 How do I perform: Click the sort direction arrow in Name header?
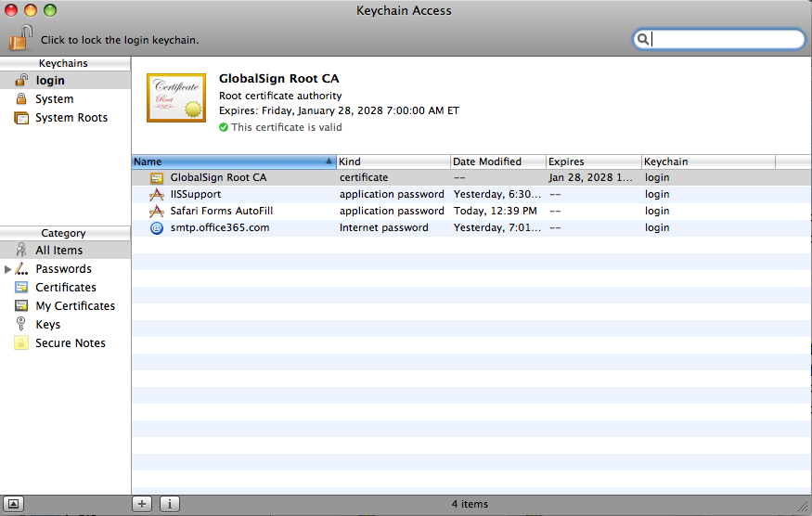pyautogui.click(x=329, y=161)
